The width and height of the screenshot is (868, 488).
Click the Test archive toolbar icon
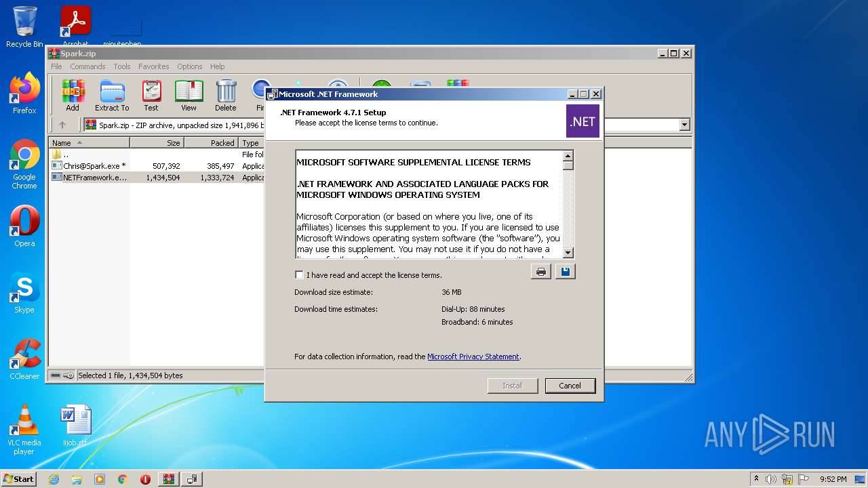[151, 95]
